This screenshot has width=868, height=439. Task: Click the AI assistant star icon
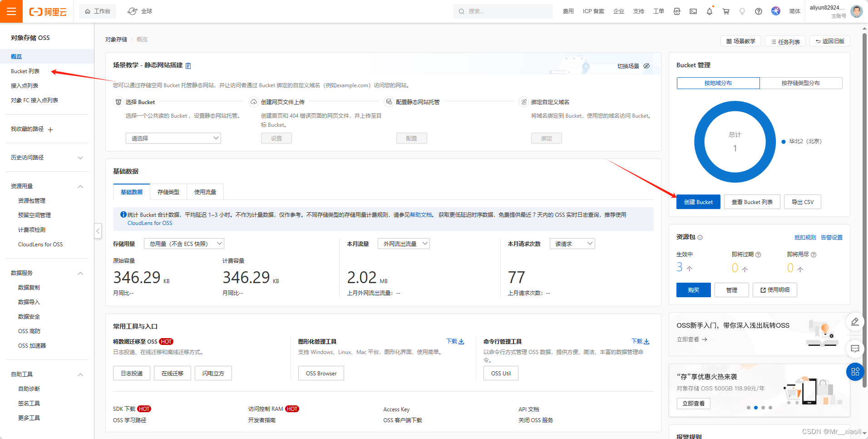click(x=776, y=11)
